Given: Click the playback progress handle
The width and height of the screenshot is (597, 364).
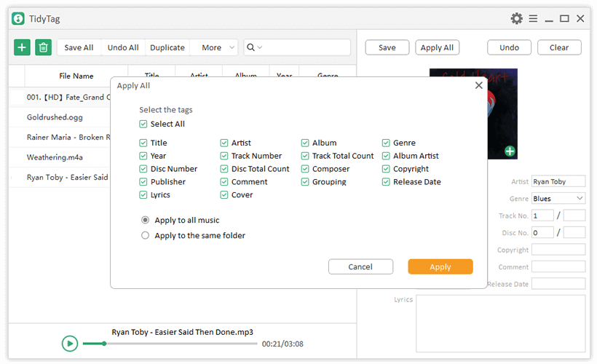Looking at the screenshot, I should point(104,344).
